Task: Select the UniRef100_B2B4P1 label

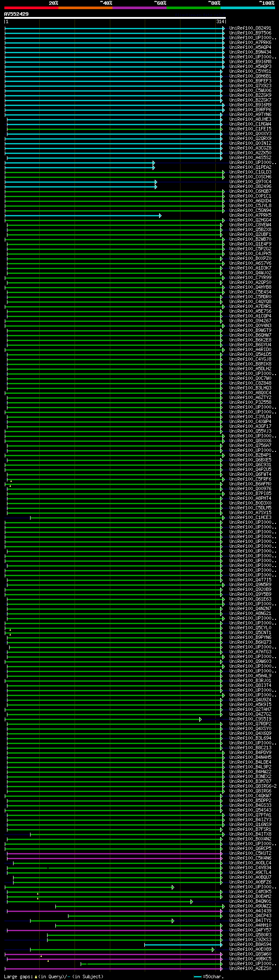Action: pyautogui.click(x=250, y=455)
